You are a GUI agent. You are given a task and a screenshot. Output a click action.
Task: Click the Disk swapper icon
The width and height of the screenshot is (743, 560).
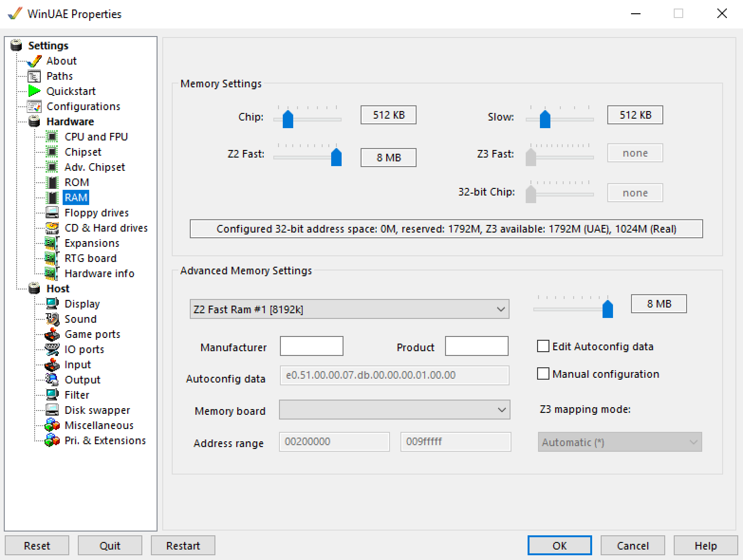tap(52, 410)
